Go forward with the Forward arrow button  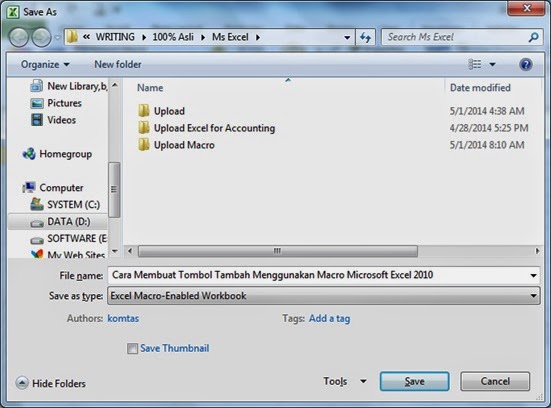pyautogui.click(x=41, y=37)
